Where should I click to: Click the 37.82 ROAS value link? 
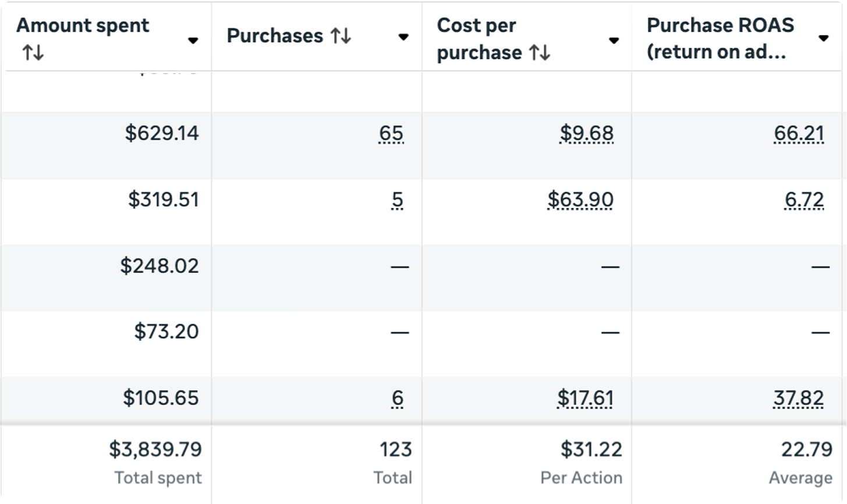pyautogui.click(x=798, y=399)
